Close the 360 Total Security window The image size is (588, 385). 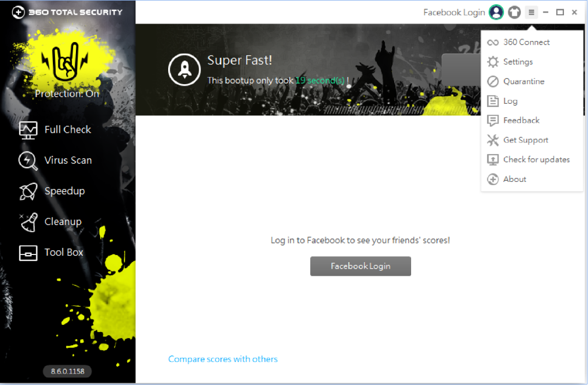click(574, 13)
